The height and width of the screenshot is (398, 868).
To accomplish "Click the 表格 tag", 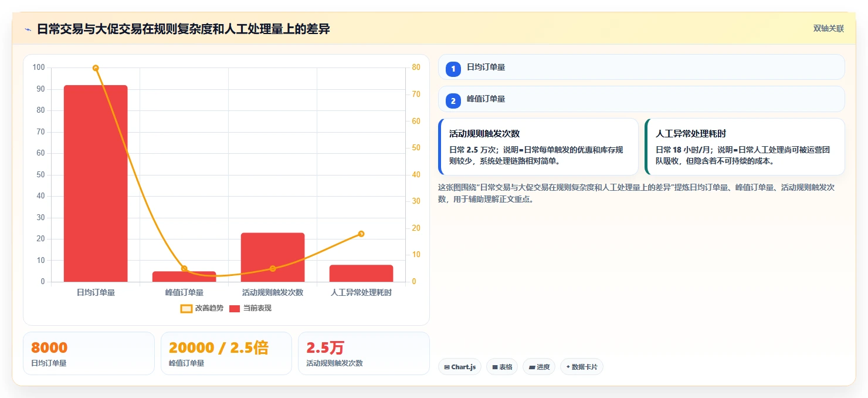I will click(502, 367).
